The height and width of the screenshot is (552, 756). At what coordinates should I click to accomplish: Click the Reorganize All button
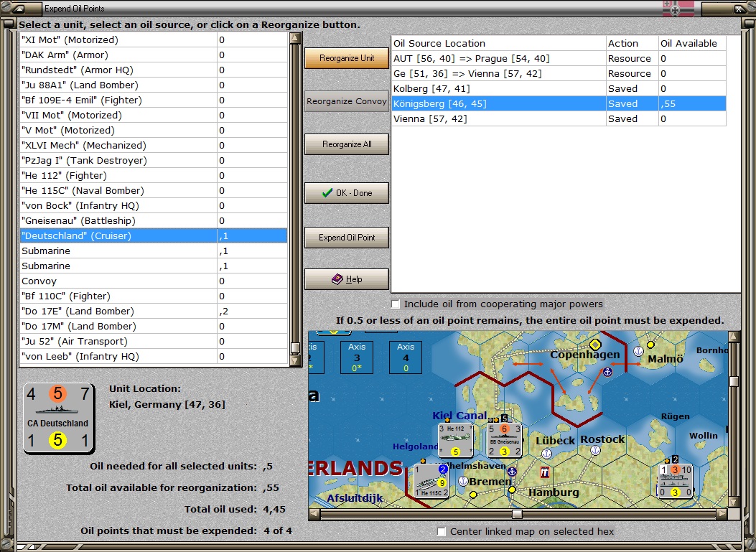(x=347, y=144)
